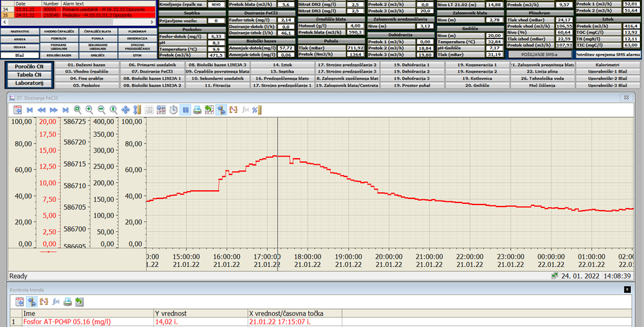Click the NASTAVITVE navigation button
The image size is (644, 327).
(x=19, y=31)
